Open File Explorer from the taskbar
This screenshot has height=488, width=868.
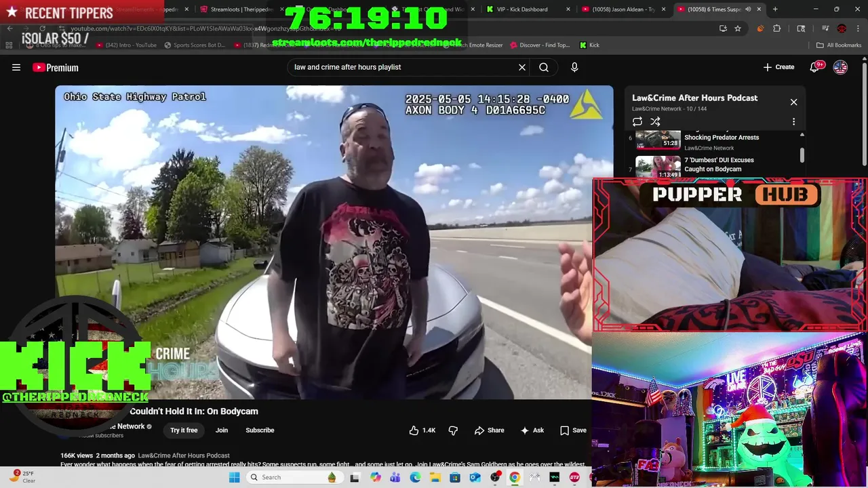tap(435, 477)
